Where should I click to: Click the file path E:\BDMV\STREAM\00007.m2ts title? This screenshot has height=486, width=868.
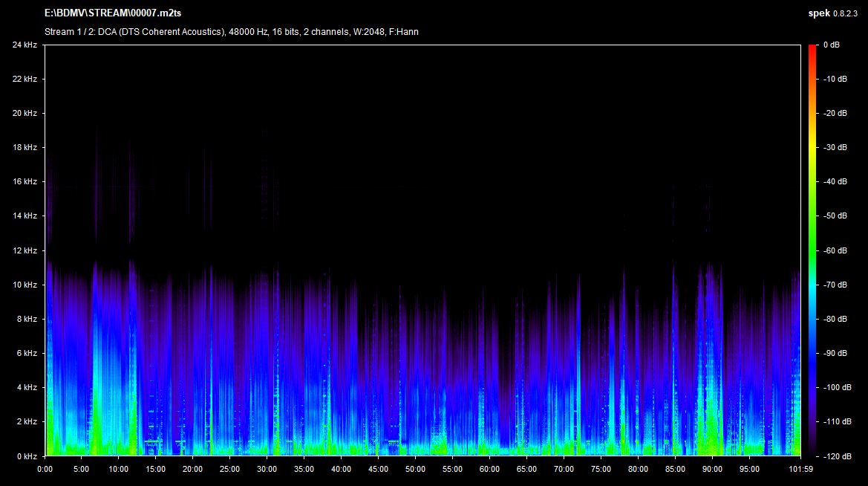click(113, 13)
